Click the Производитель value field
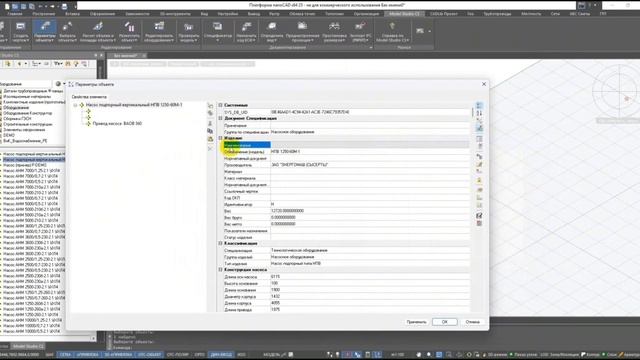 [x=370, y=165]
